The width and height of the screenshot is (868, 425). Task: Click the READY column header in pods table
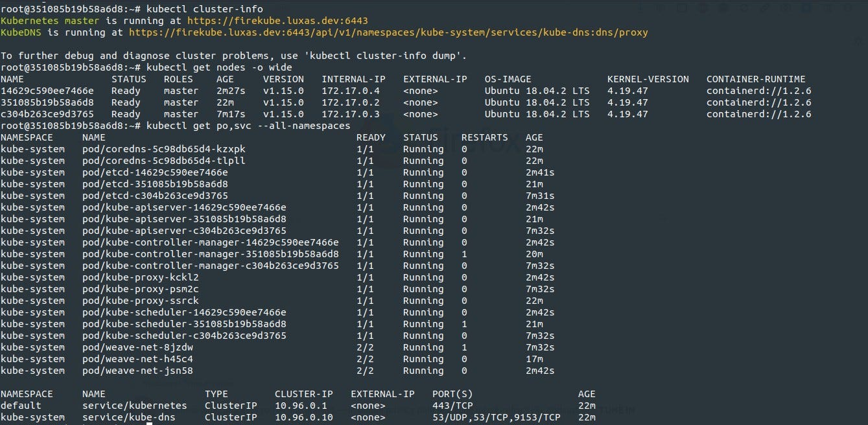point(371,137)
